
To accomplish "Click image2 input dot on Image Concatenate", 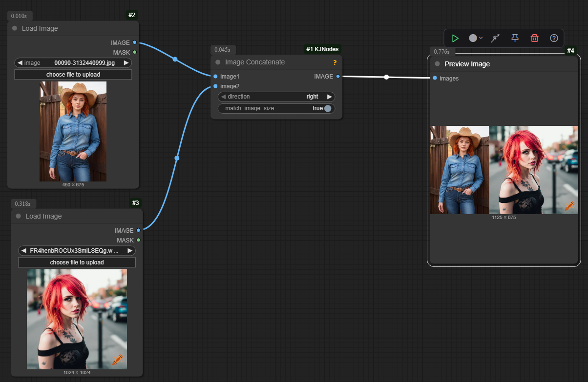I will tap(215, 86).
